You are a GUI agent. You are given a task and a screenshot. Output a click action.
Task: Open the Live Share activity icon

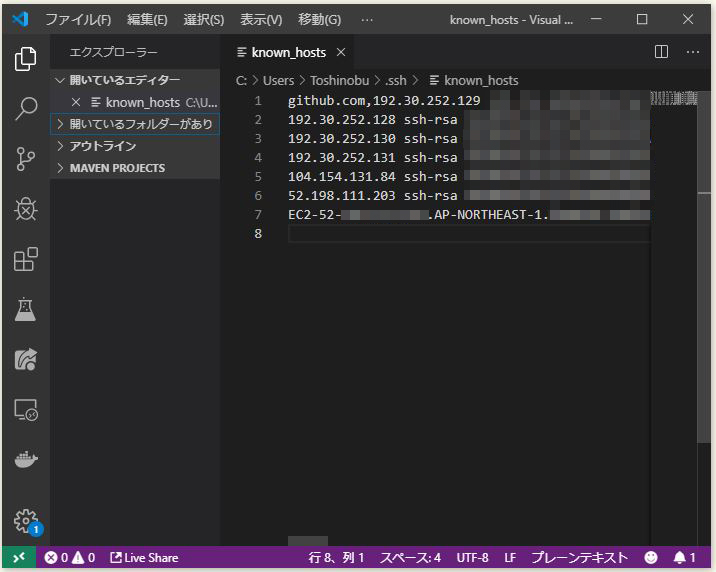click(26, 359)
